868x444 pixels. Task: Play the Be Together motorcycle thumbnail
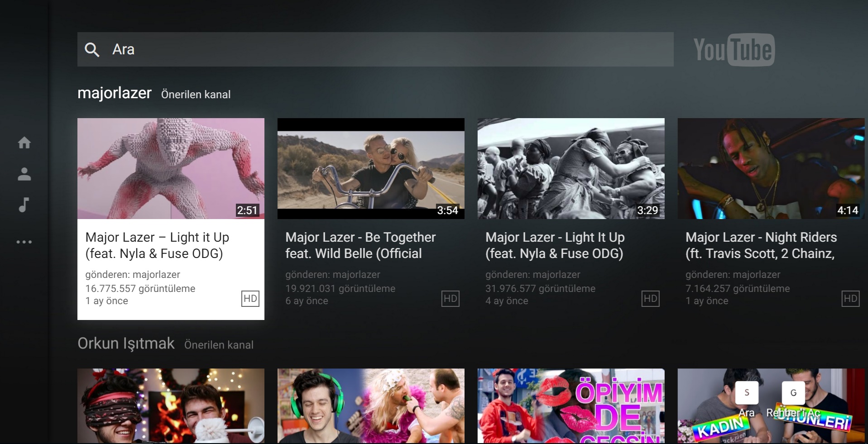pos(371,168)
